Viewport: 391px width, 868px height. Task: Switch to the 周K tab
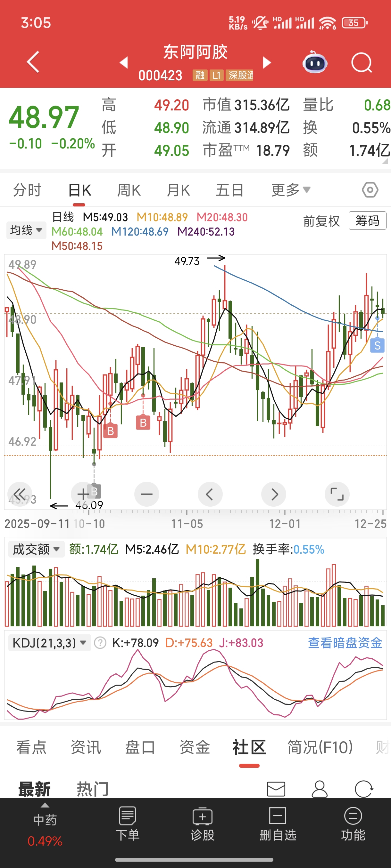click(129, 190)
